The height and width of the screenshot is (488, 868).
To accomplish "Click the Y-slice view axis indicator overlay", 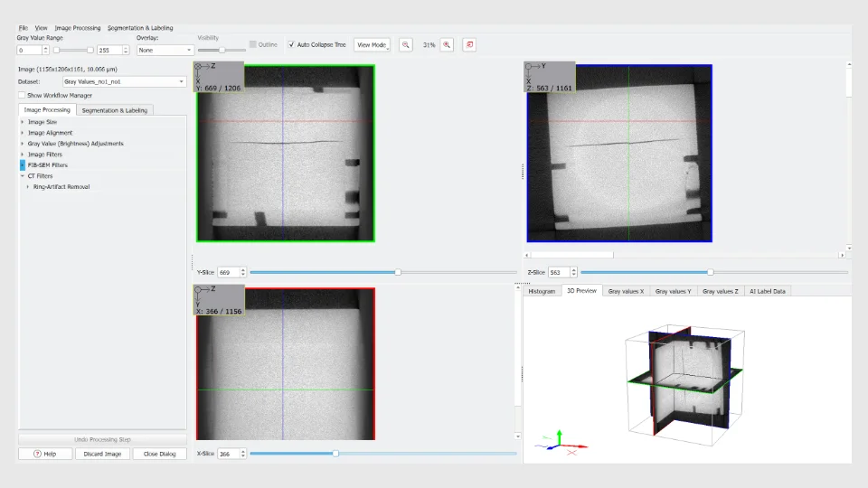I will pos(219,77).
